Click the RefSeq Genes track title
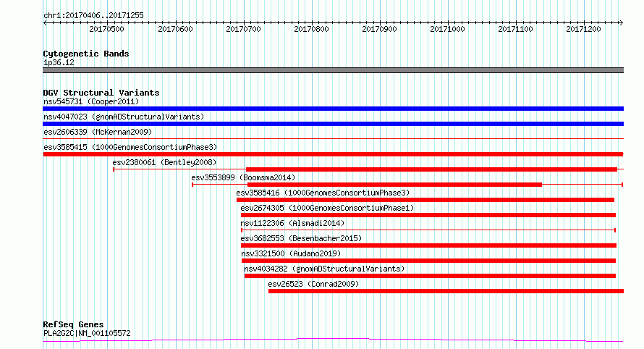The image size is (644, 349). coord(73,325)
